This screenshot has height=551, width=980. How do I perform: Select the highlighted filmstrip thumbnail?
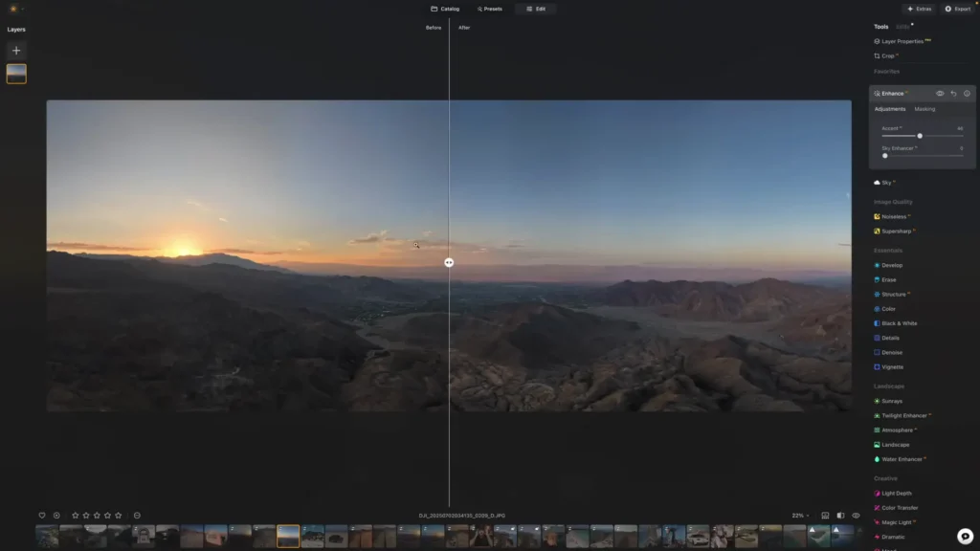click(286, 537)
